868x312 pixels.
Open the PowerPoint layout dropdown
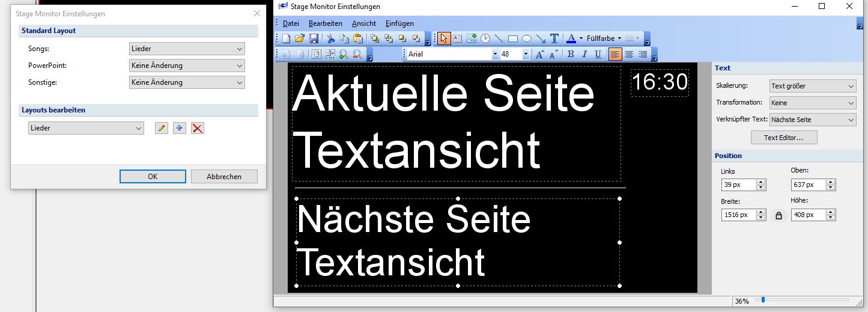(187, 66)
